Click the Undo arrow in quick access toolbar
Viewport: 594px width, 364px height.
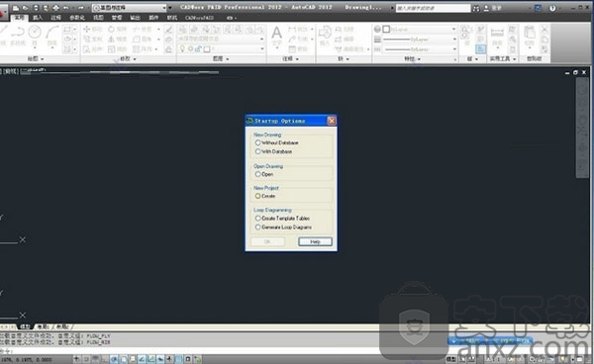65,8
